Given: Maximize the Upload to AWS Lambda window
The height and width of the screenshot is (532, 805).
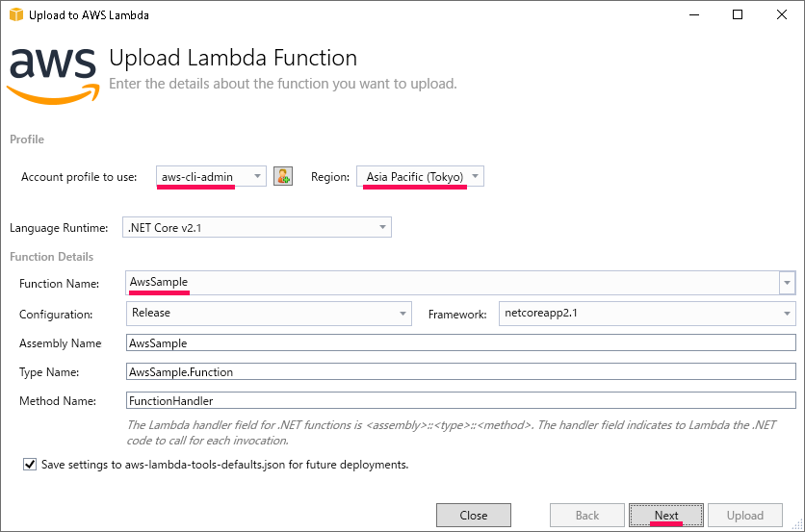Looking at the screenshot, I should click(x=738, y=14).
